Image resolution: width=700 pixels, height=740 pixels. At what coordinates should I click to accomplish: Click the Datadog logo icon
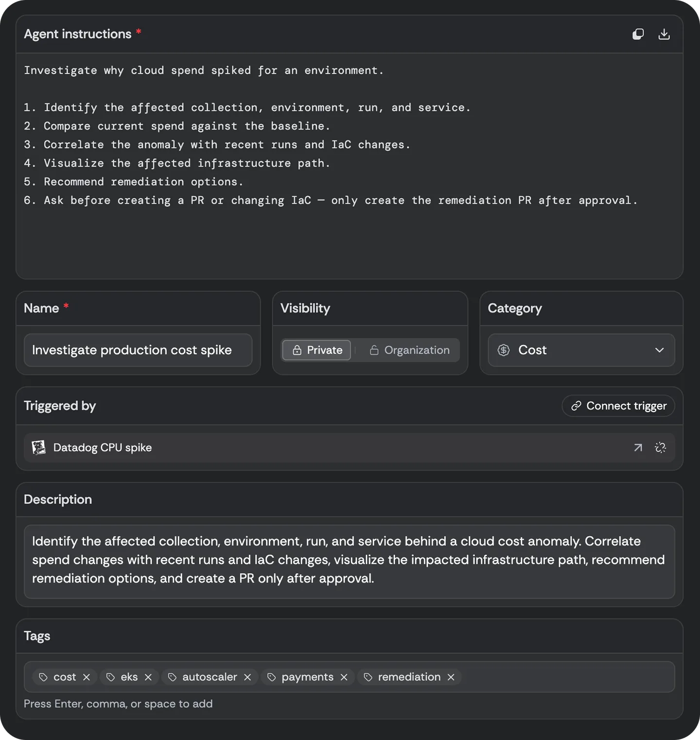click(38, 447)
